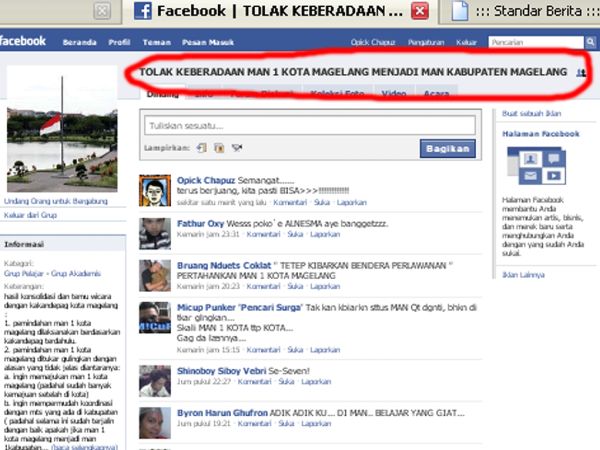Click Suka on Fathur Oxy post
This screenshot has width=600, height=450.
click(x=295, y=234)
